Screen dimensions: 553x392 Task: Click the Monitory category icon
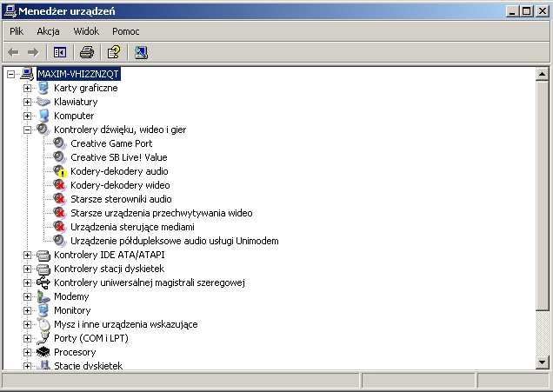(x=43, y=310)
